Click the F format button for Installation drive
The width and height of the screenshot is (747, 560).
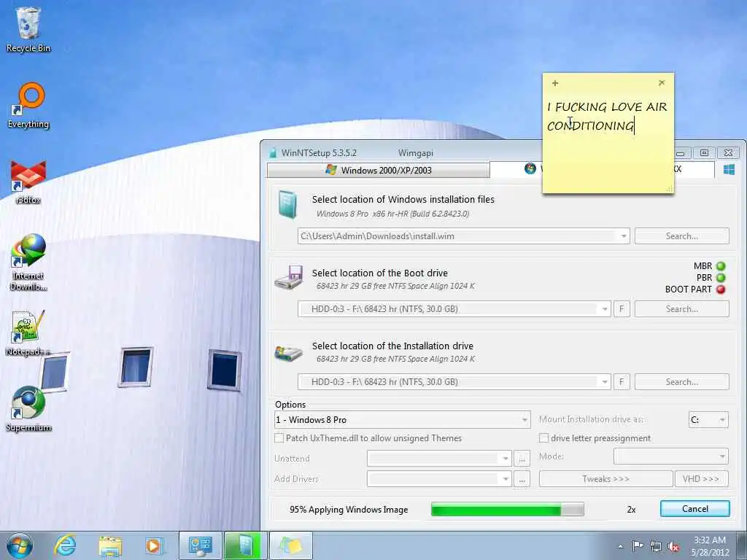click(x=622, y=382)
